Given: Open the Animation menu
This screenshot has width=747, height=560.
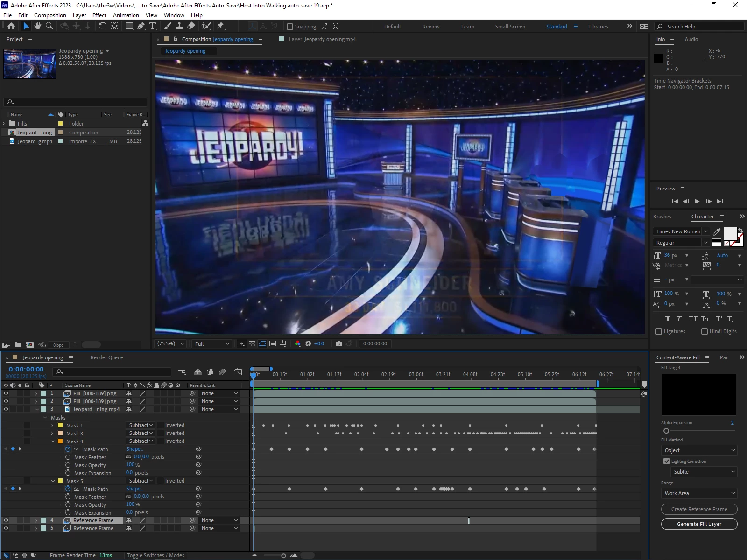Looking at the screenshot, I should point(126,15).
